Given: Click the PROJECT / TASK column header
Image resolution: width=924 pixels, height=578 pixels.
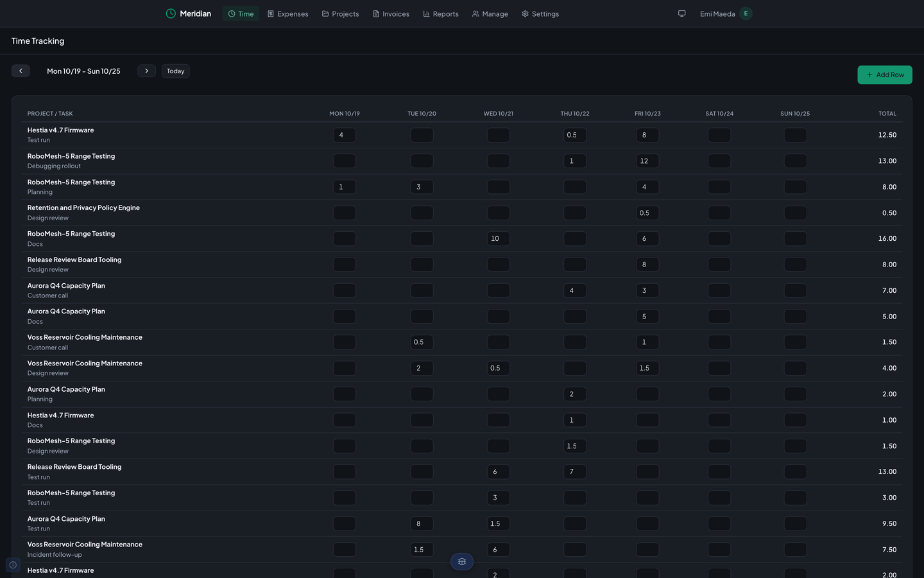Looking at the screenshot, I should 50,114.
